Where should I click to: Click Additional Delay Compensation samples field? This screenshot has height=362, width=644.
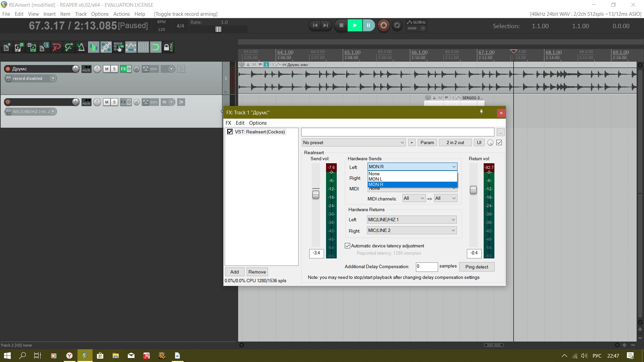point(426,267)
